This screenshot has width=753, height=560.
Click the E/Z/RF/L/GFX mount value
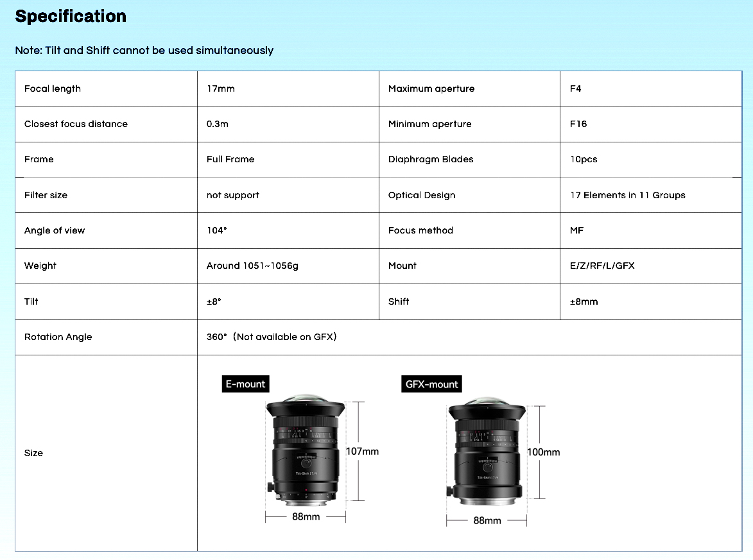tap(602, 266)
